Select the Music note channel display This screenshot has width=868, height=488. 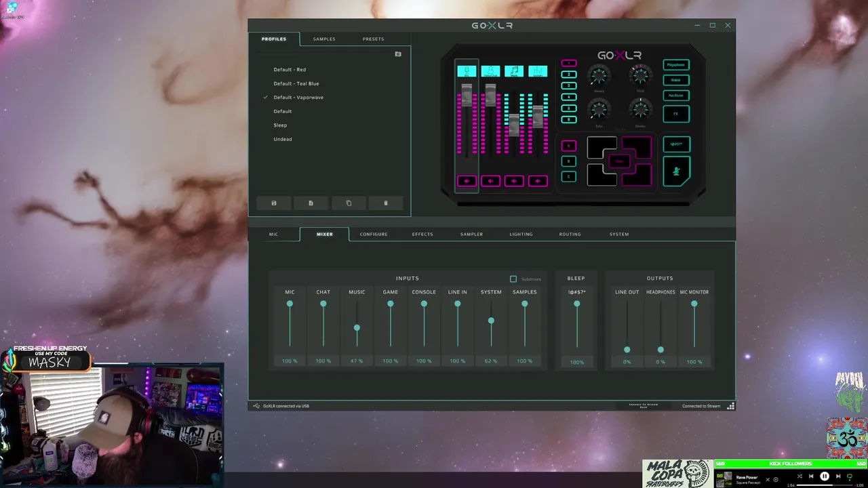coord(514,71)
